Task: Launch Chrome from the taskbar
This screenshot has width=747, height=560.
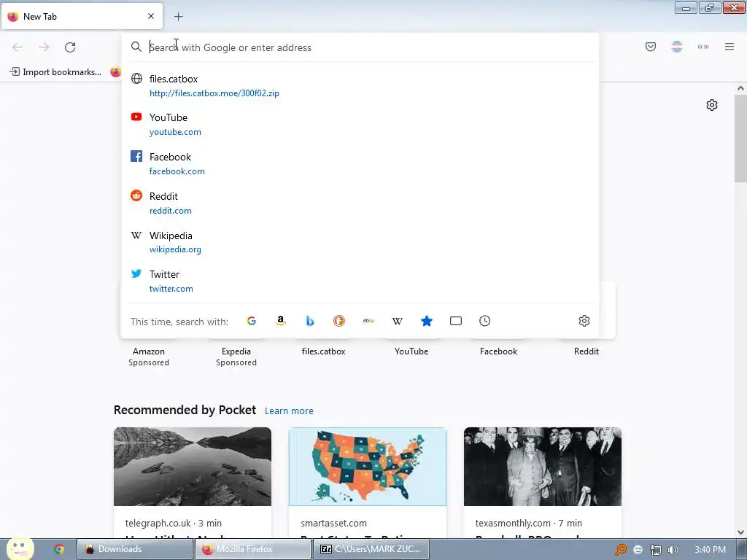Action: [x=59, y=549]
